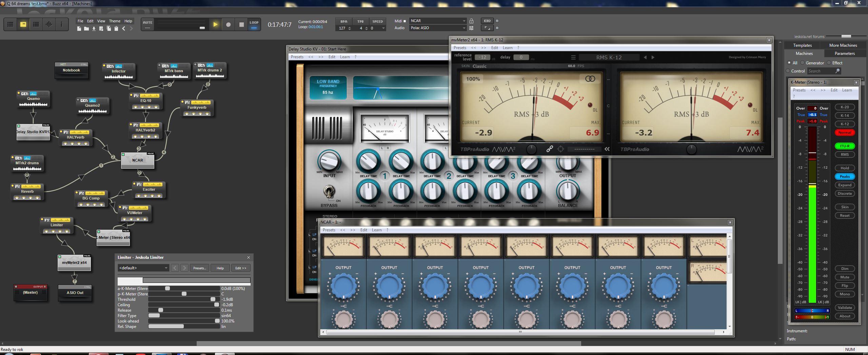Toggle the MUTE button in transport
The width and height of the screenshot is (868, 355).
[x=147, y=24]
